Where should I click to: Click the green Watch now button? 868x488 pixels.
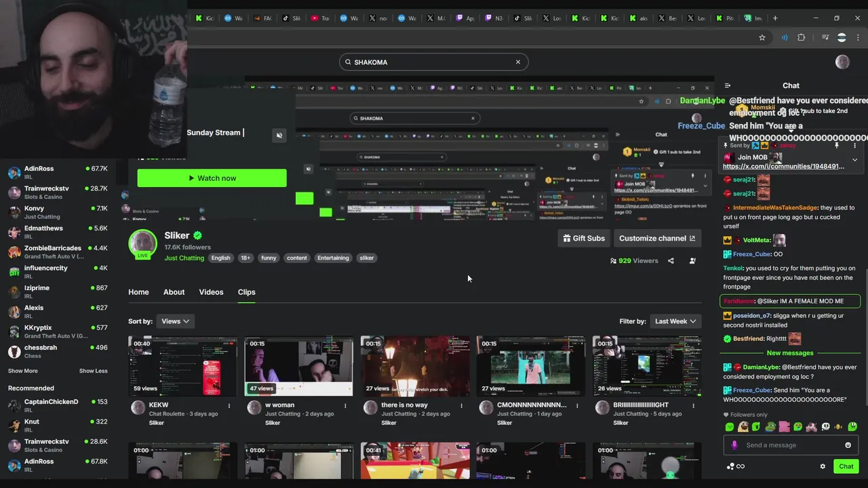(212, 178)
